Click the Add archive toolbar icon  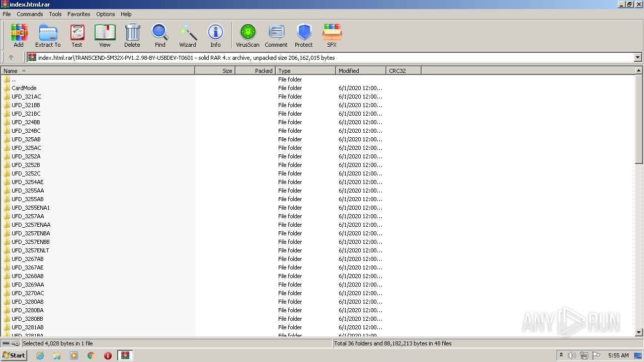19,36
